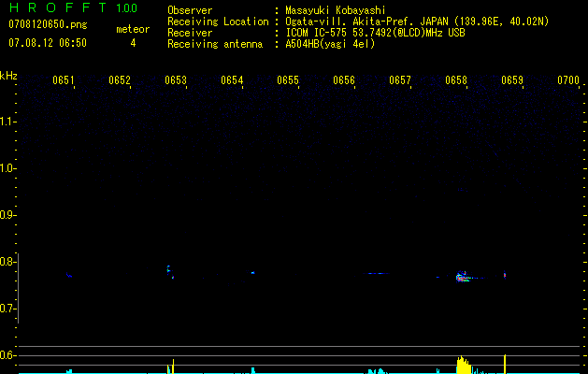Click the date stamp 07.08.12 06:50
Screen dimensions: 588x374
point(48,43)
